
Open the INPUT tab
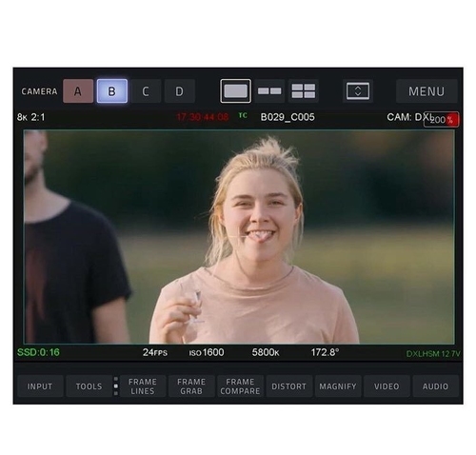tap(40, 386)
